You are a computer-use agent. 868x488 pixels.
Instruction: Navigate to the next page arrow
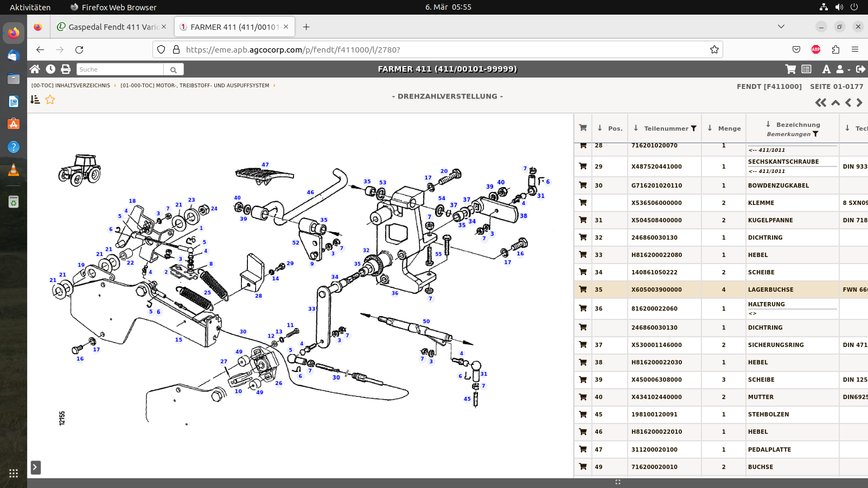tap(859, 102)
